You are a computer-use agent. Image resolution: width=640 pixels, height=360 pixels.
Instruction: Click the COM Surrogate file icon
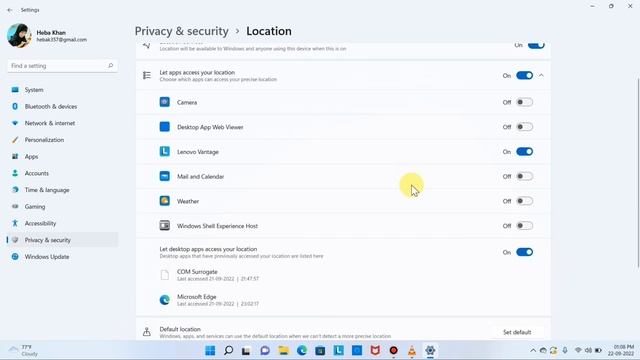click(164, 275)
